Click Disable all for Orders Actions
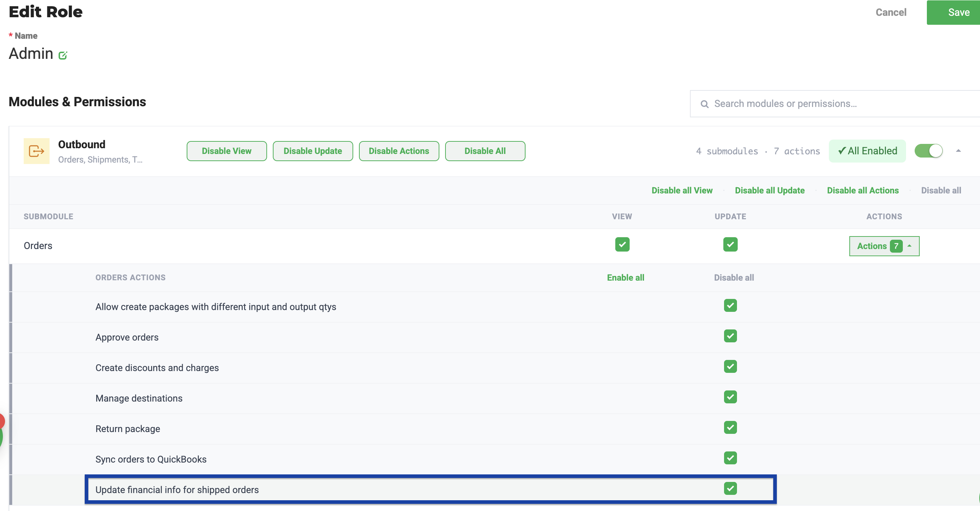The width and height of the screenshot is (980, 511). click(x=734, y=277)
